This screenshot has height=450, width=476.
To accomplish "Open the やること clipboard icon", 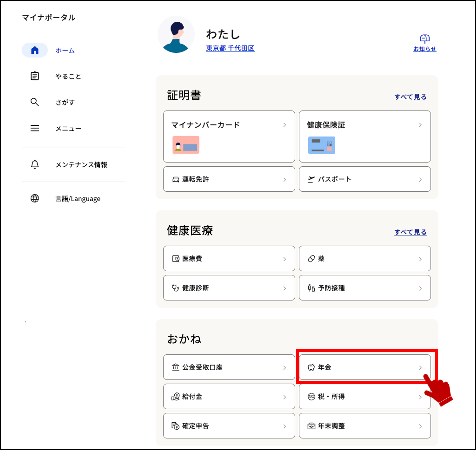I will [35, 76].
